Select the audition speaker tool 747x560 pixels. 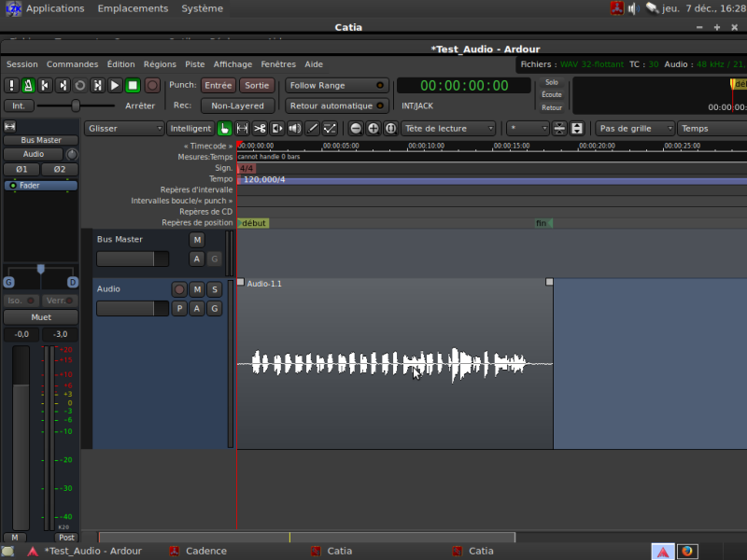coord(295,129)
